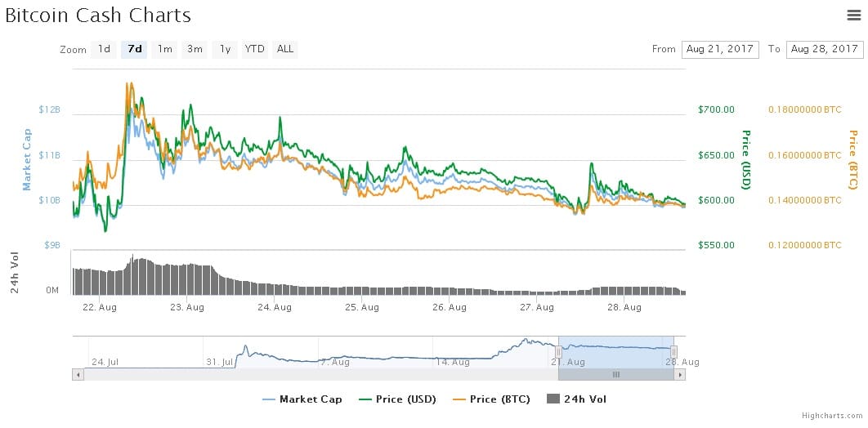868x428 pixels.
Task: Set zoom range to 1d
Action: coord(104,49)
